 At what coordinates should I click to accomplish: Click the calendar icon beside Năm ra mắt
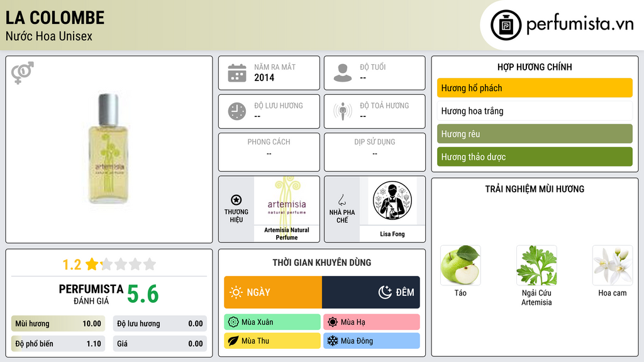(237, 73)
